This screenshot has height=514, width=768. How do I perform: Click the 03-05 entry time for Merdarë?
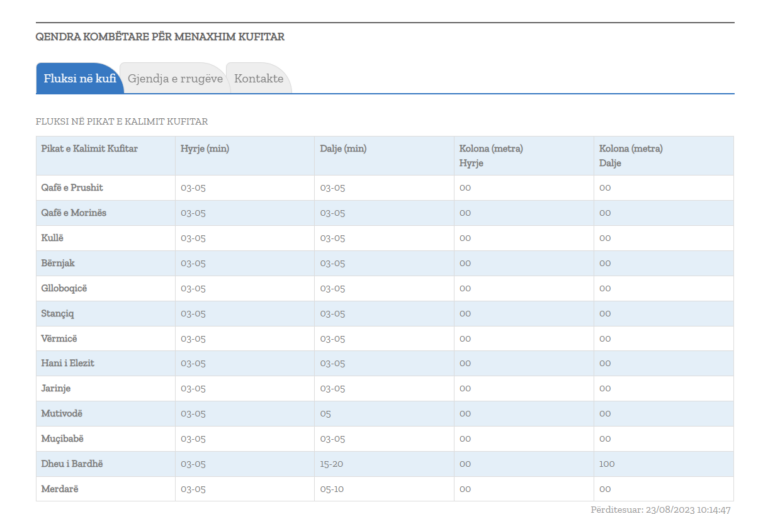click(x=193, y=489)
